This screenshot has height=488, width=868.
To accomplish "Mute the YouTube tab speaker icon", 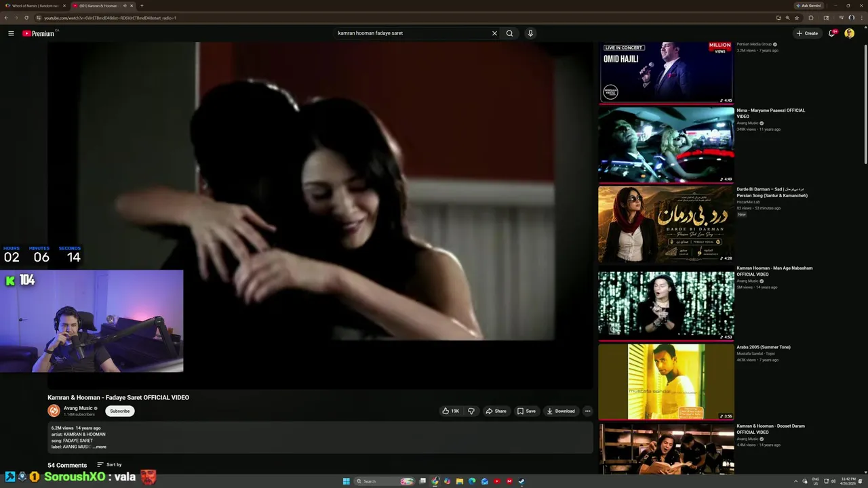I will (x=125, y=5).
